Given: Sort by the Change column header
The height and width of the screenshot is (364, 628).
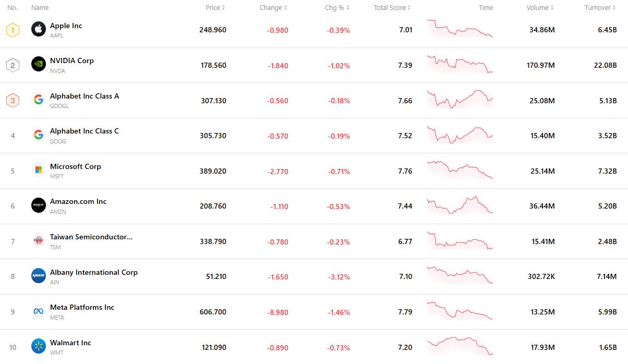Looking at the screenshot, I should click(273, 8).
